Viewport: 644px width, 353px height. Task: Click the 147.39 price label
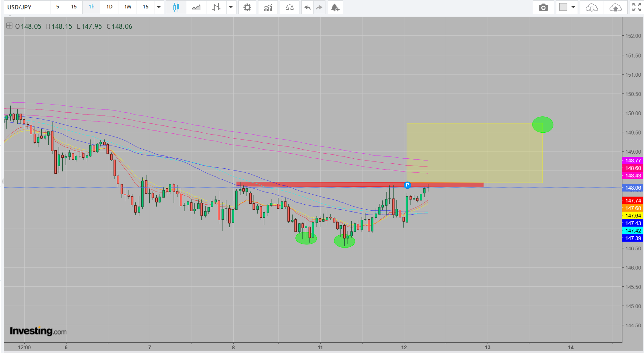(x=633, y=238)
